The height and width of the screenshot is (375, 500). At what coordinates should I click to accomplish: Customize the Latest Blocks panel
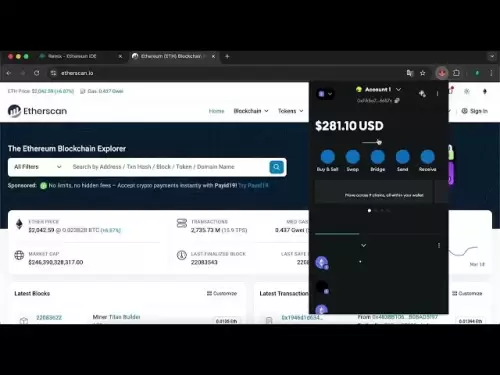click(x=222, y=293)
